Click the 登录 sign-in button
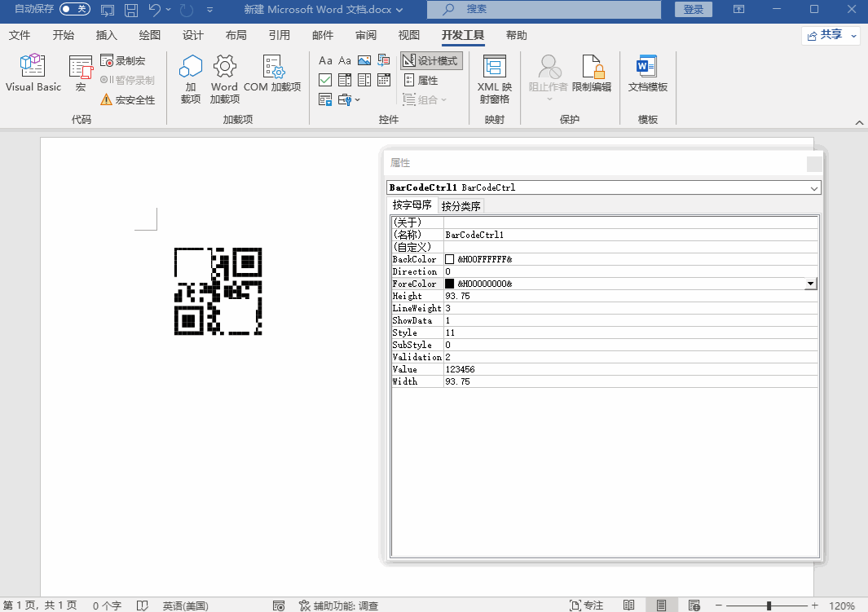The height and width of the screenshot is (612, 868). (693, 9)
